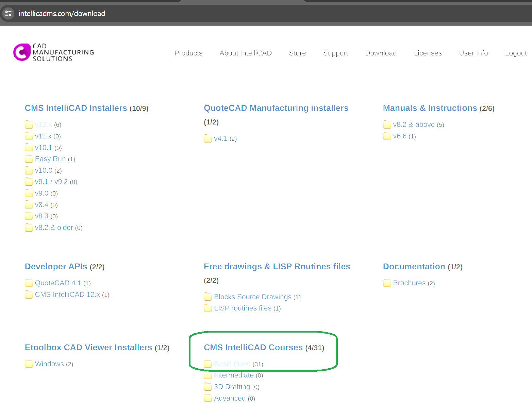This screenshot has width=532, height=405.
Task: Open the Documentation category
Action: (414, 267)
